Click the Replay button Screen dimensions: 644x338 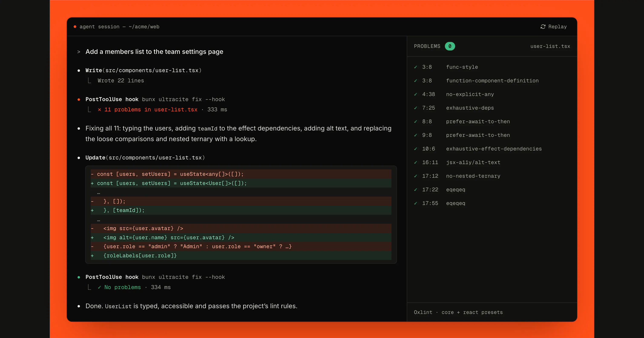(x=553, y=27)
